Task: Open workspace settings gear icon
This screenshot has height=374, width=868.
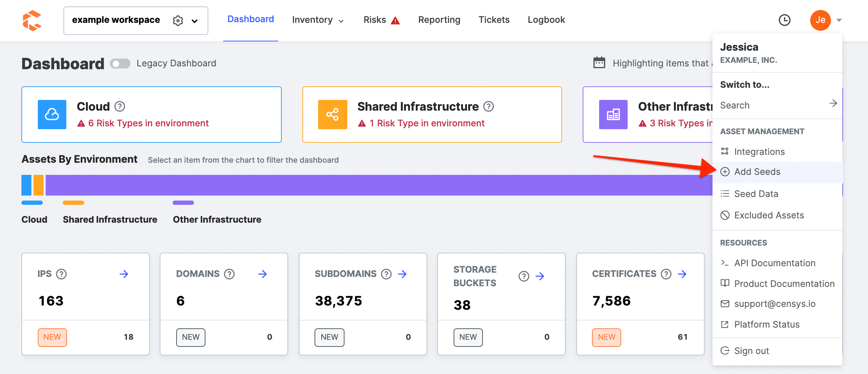Action: (x=178, y=21)
